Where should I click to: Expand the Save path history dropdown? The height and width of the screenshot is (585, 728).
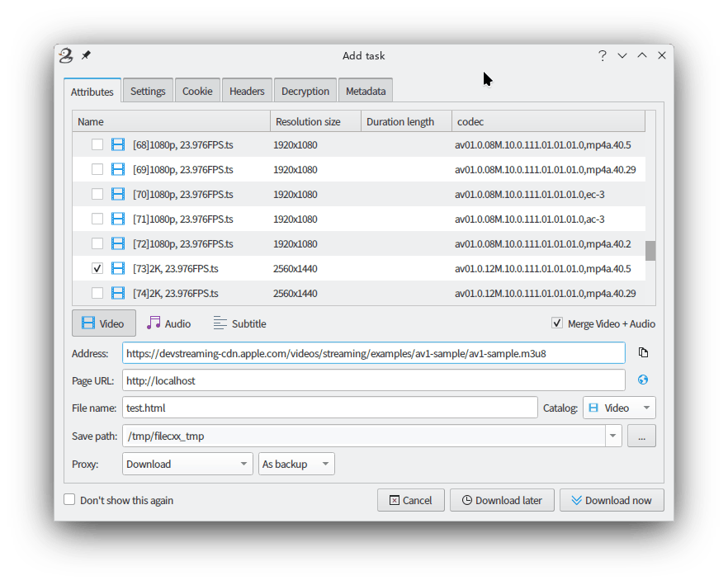pyautogui.click(x=612, y=436)
